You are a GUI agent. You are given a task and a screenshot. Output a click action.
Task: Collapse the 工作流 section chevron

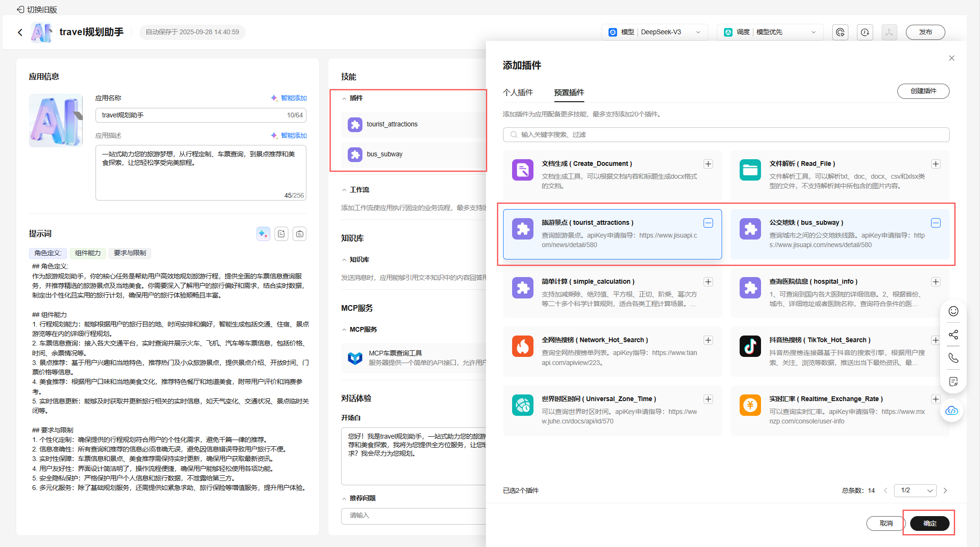pos(344,190)
